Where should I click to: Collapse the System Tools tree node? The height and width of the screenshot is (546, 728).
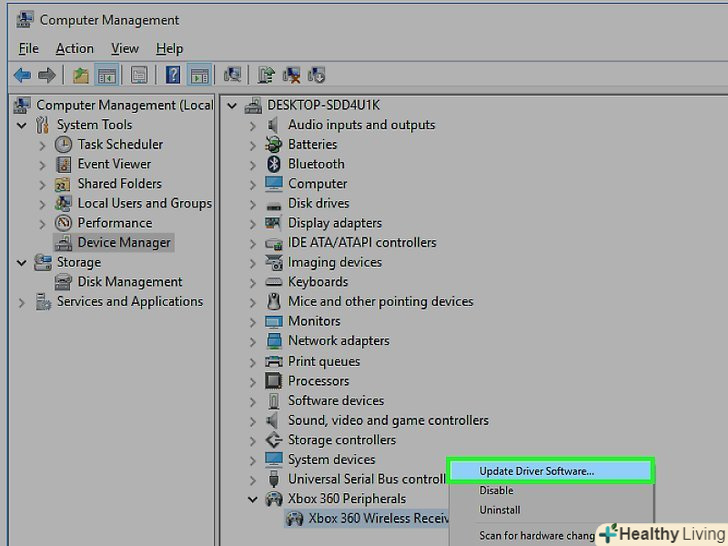22,125
